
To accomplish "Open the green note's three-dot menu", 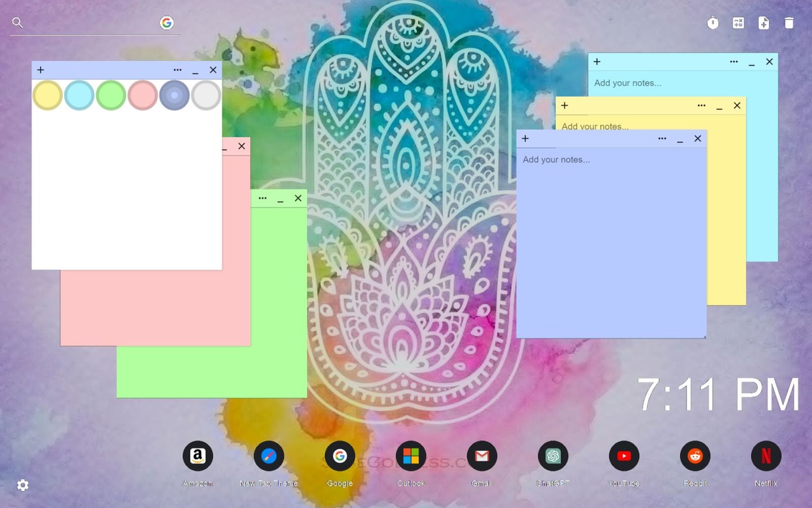I will 263,198.
